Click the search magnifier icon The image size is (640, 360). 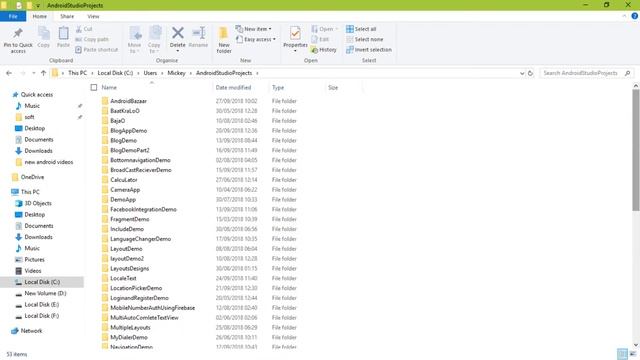point(627,73)
